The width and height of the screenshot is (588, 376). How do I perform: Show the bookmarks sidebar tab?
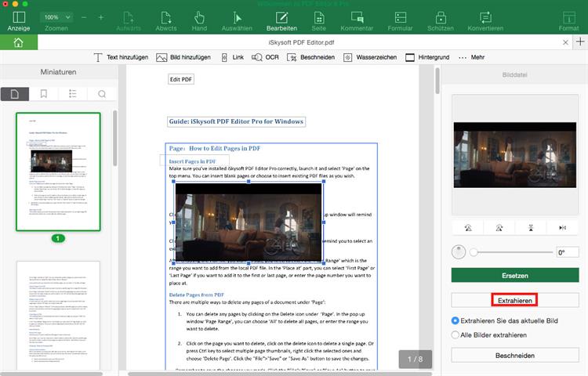point(43,94)
